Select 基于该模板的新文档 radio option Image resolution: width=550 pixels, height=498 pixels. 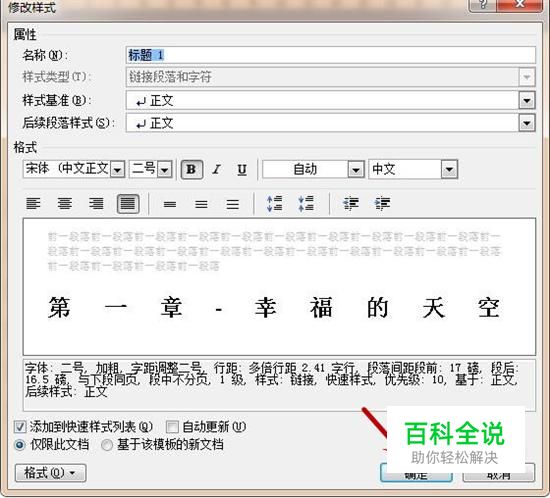[107, 445]
